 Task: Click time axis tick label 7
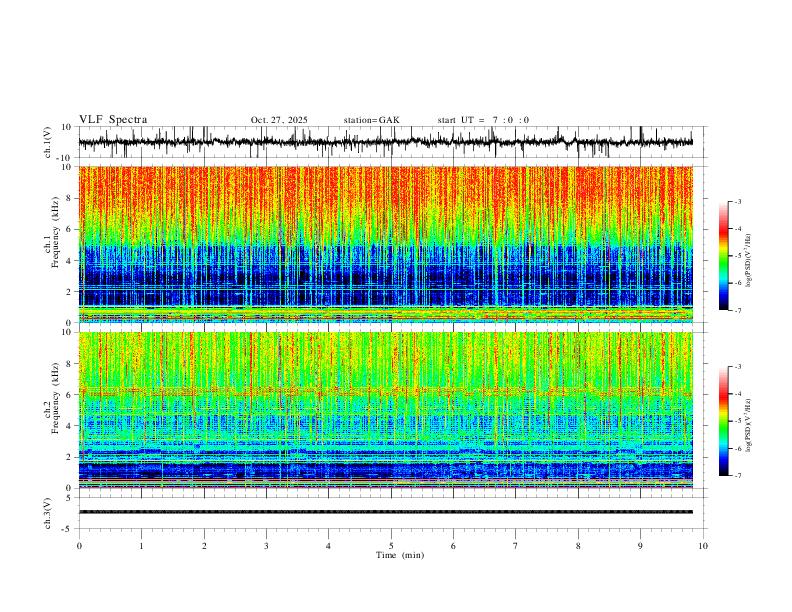click(516, 546)
